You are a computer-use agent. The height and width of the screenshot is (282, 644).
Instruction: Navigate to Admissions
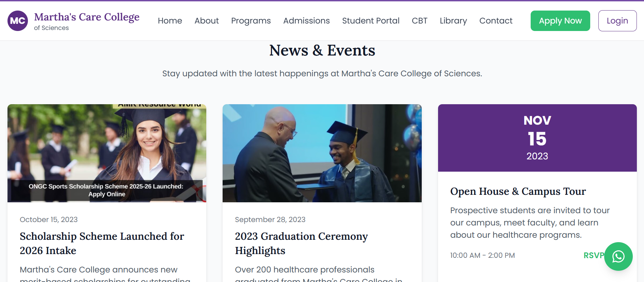[306, 21]
